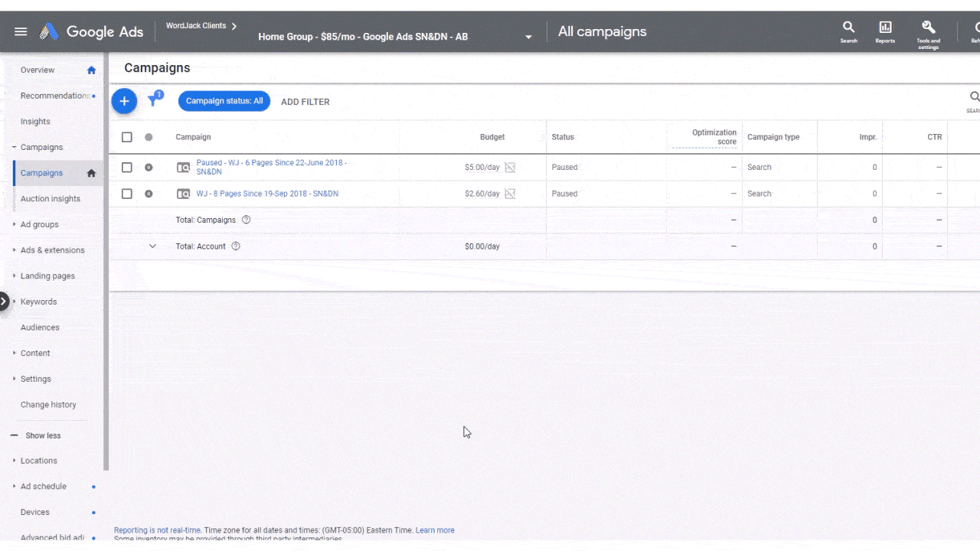
Task: Open Change history in sidebar
Action: coord(48,405)
